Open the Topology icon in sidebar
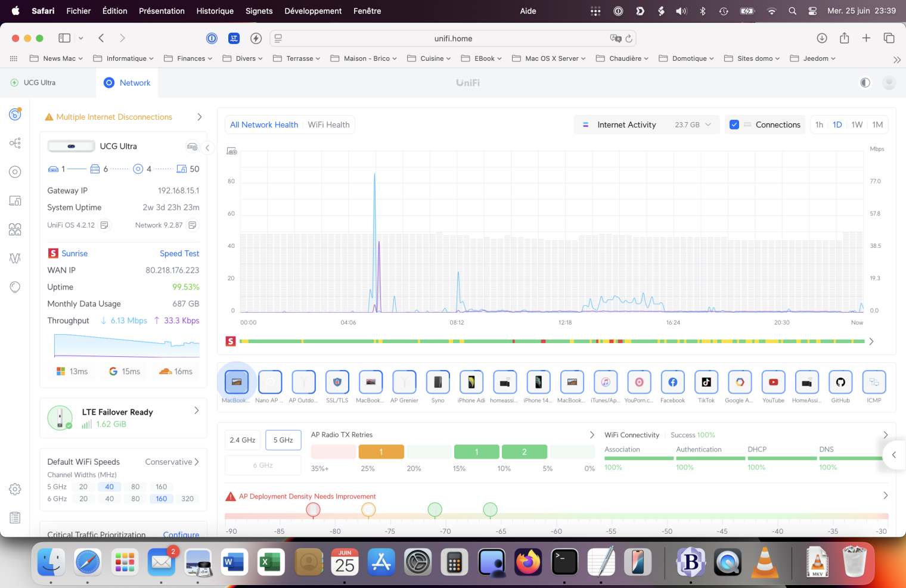This screenshot has height=588, width=906. [x=15, y=143]
